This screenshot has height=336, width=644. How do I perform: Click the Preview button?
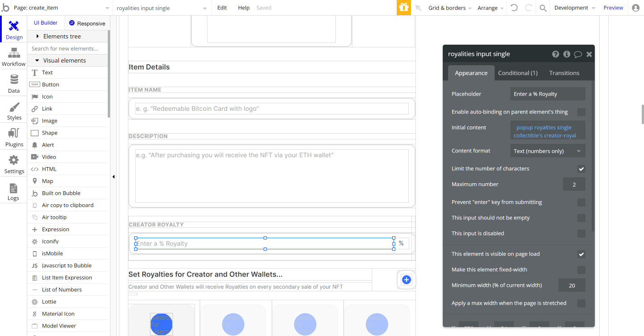click(x=613, y=8)
